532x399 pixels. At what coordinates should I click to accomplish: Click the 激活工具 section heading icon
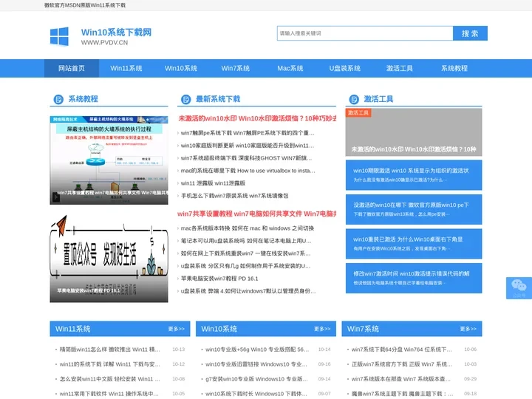354,100
